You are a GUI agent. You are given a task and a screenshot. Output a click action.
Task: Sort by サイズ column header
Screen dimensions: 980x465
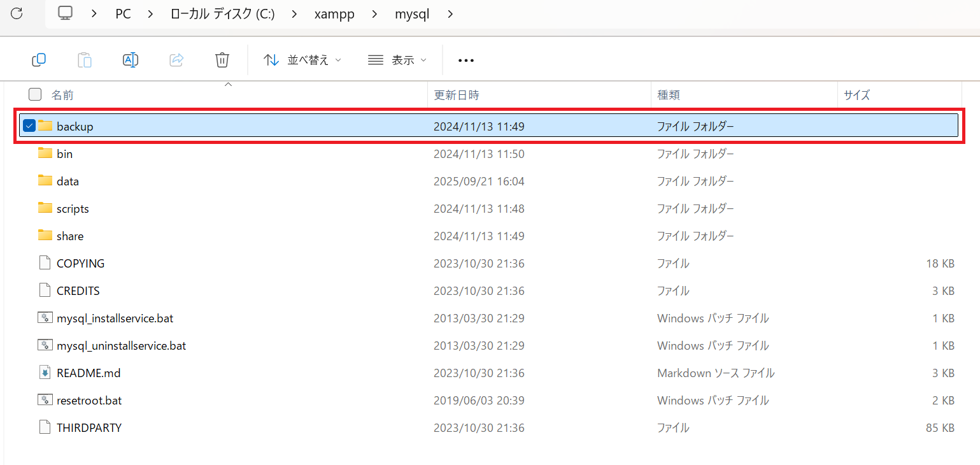(856, 95)
